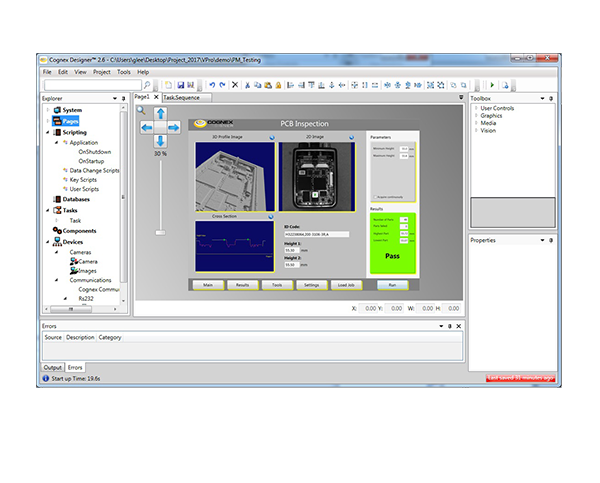This screenshot has height=483, width=600.
Task: Click the green Run play icon in toolbar
Action: click(492, 85)
